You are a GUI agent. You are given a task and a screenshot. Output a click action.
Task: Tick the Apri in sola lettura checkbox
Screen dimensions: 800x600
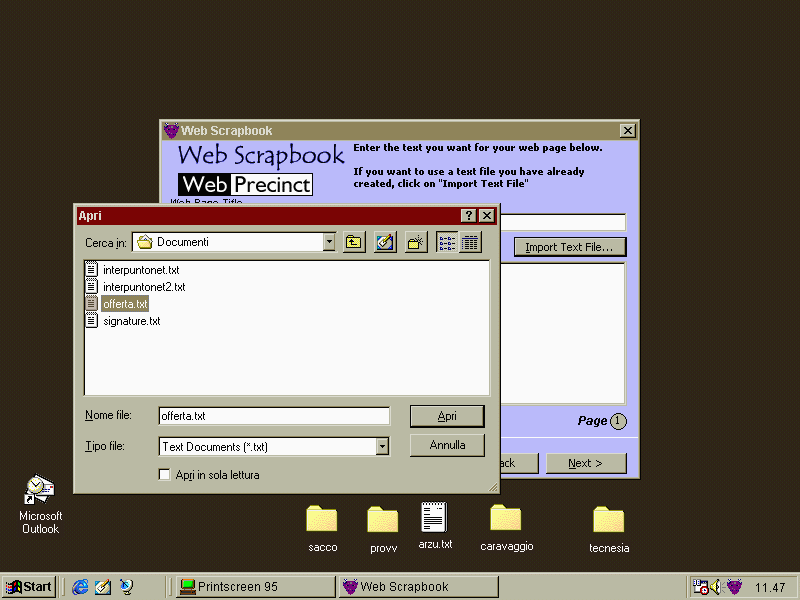164,475
